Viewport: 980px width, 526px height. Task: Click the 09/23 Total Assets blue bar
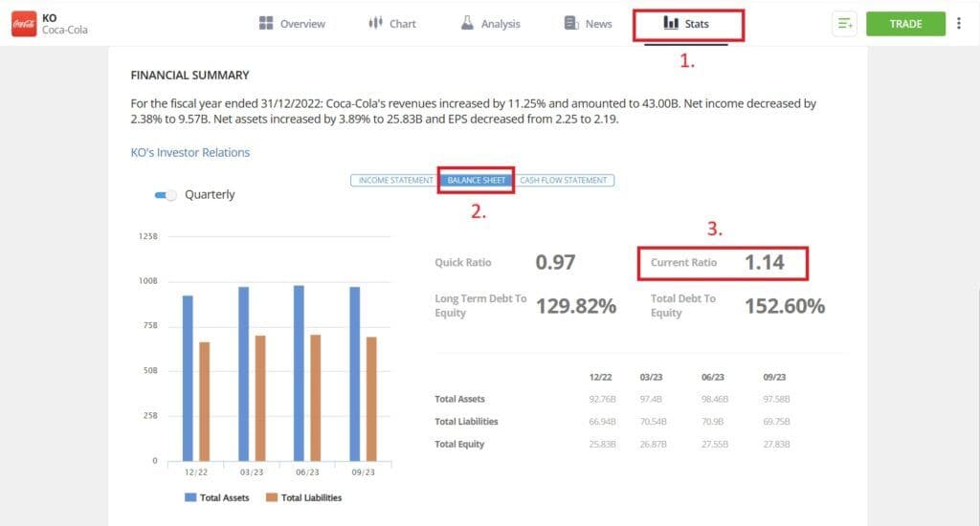(354, 373)
